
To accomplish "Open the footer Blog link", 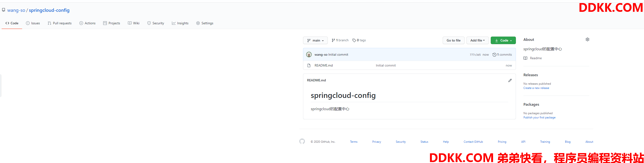I will pyautogui.click(x=567, y=142).
